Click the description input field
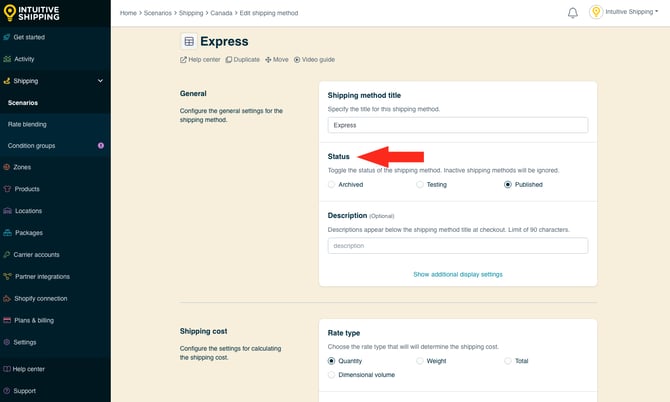 click(x=458, y=246)
